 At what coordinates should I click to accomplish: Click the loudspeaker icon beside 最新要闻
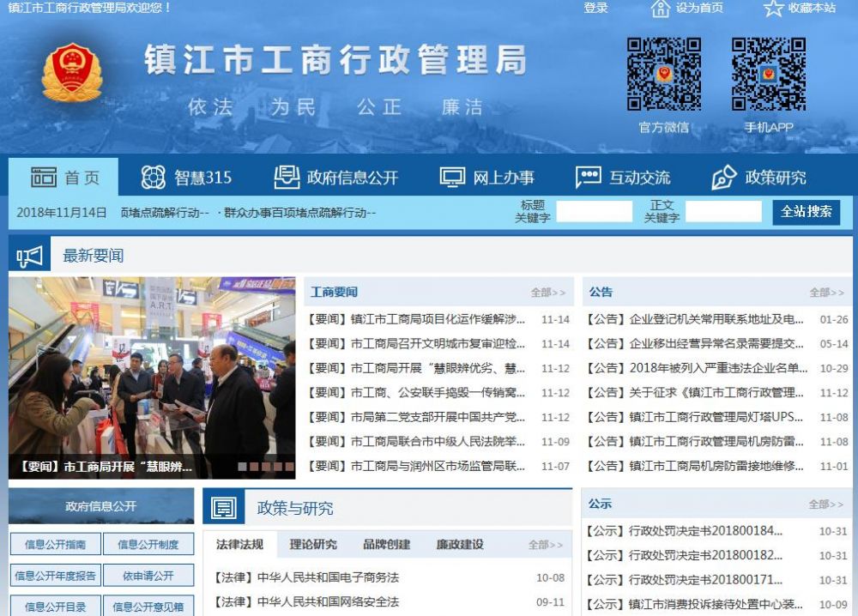pos(28,253)
